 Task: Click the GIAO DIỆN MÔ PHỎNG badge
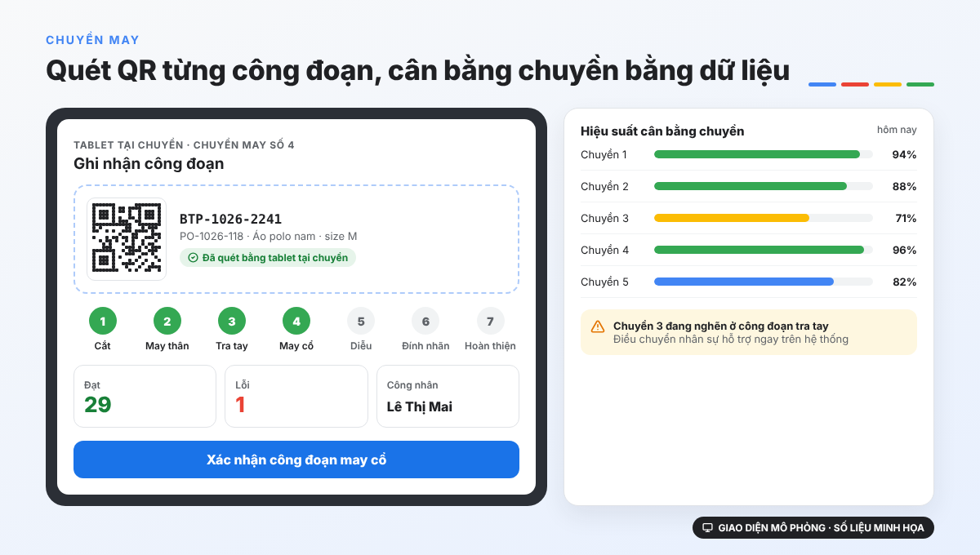point(813,528)
